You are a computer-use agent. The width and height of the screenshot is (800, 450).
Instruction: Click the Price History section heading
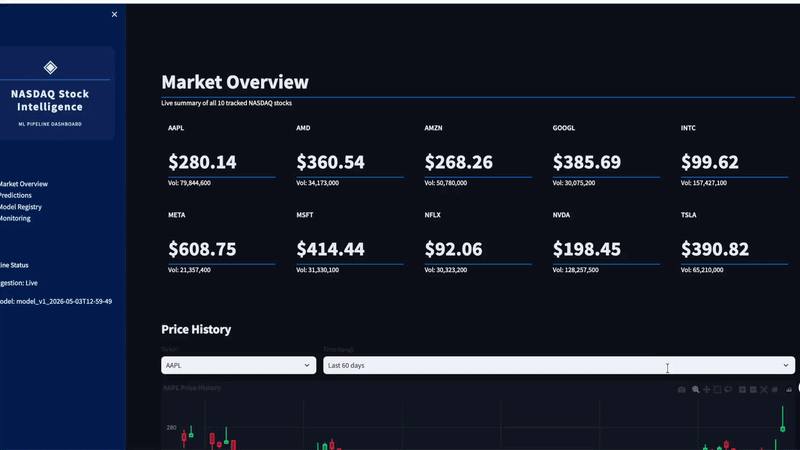196,330
